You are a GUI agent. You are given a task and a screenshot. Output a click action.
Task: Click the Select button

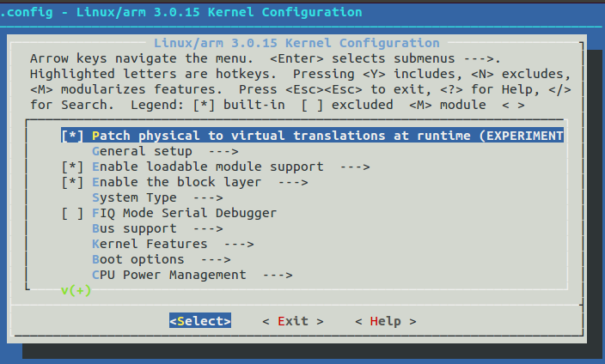[x=200, y=320]
